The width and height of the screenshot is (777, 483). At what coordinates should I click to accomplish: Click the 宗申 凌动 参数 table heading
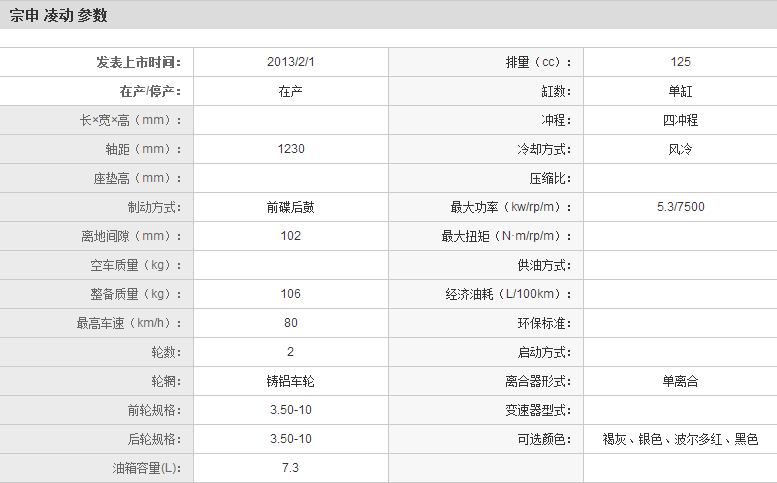(59, 15)
